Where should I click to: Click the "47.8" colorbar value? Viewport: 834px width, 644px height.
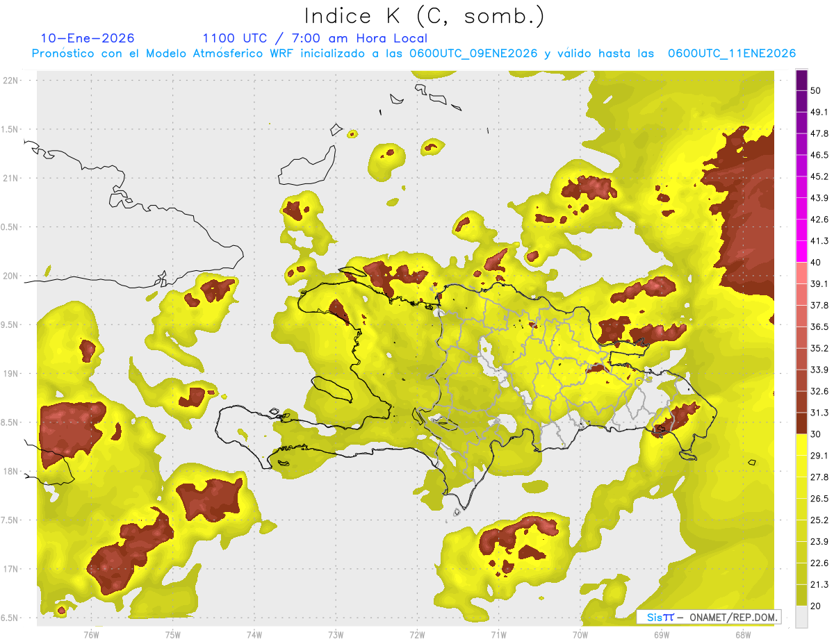[819, 133]
